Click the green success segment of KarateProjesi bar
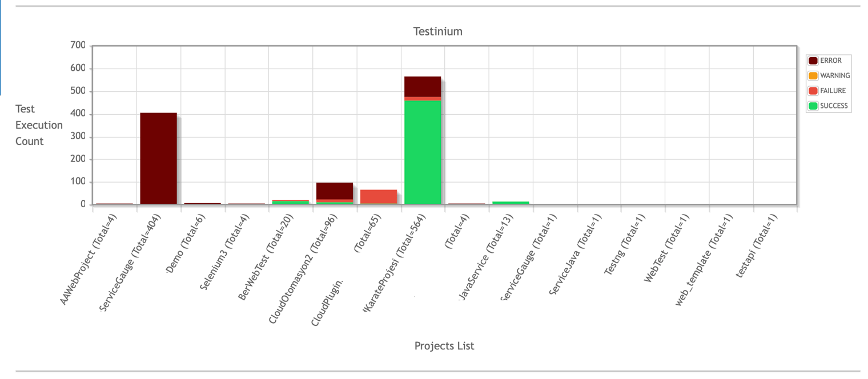Viewport: 868px width, 379px height. pyautogui.click(x=423, y=152)
